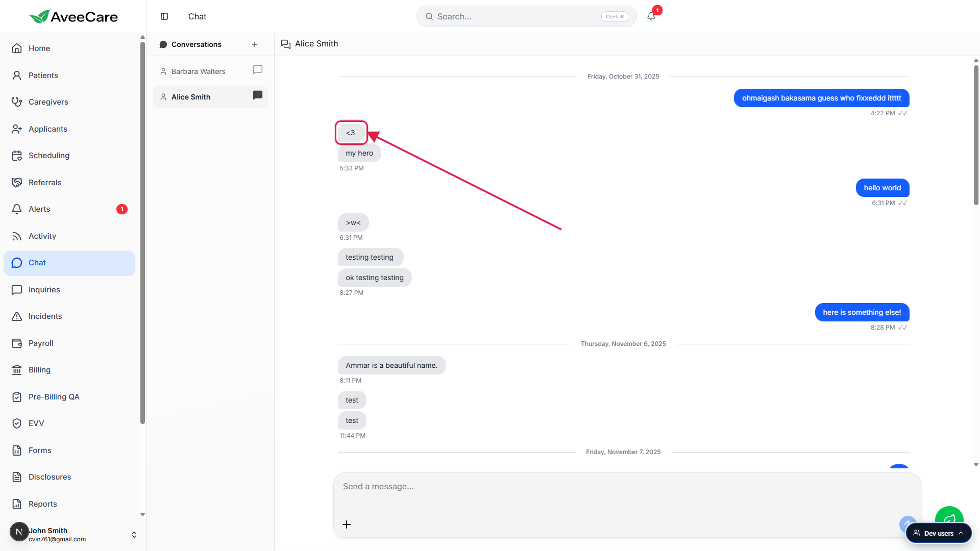The height and width of the screenshot is (551, 980).
Task: Focus the Search field
Action: (526, 16)
